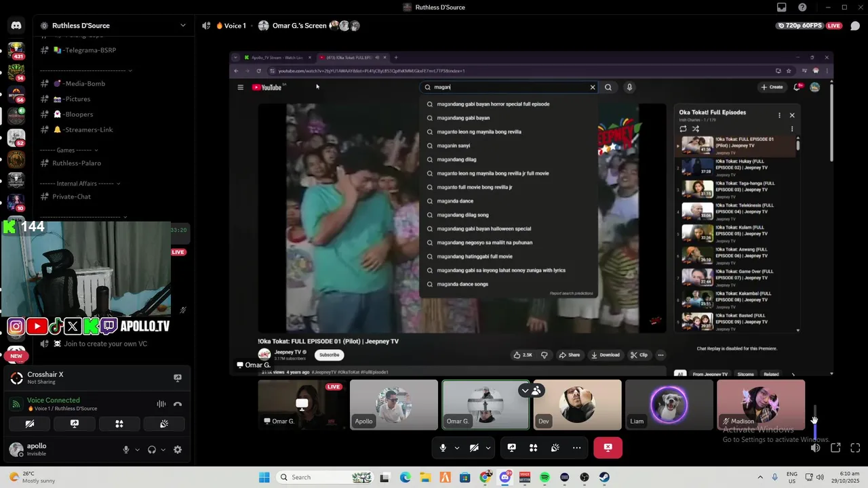This screenshot has width=868, height=488.
Task: Share Crosshair X screen icon
Action: click(x=178, y=378)
